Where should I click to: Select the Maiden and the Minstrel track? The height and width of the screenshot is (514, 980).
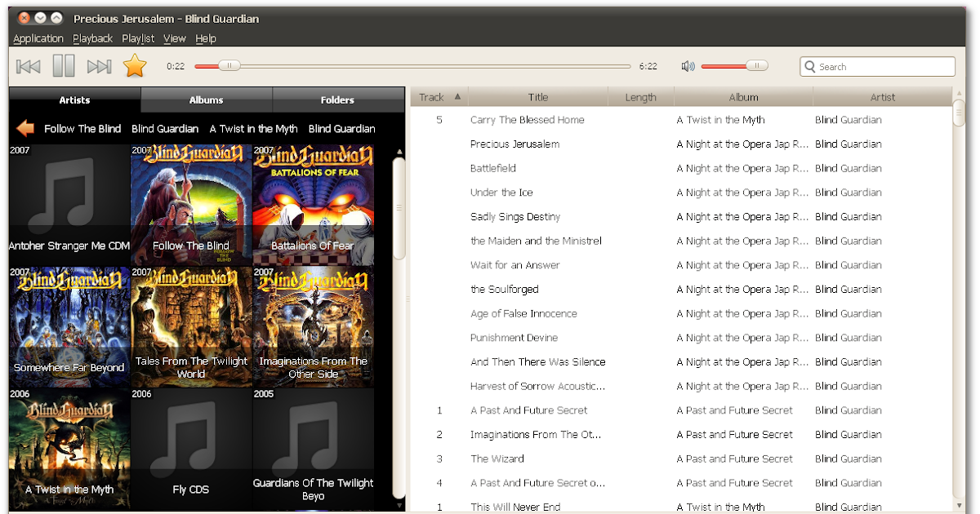[x=682, y=241]
